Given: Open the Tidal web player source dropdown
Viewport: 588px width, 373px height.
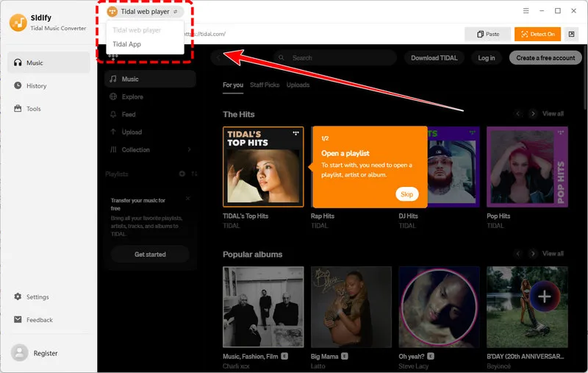Looking at the screenshot, I should tap(145, 12).
